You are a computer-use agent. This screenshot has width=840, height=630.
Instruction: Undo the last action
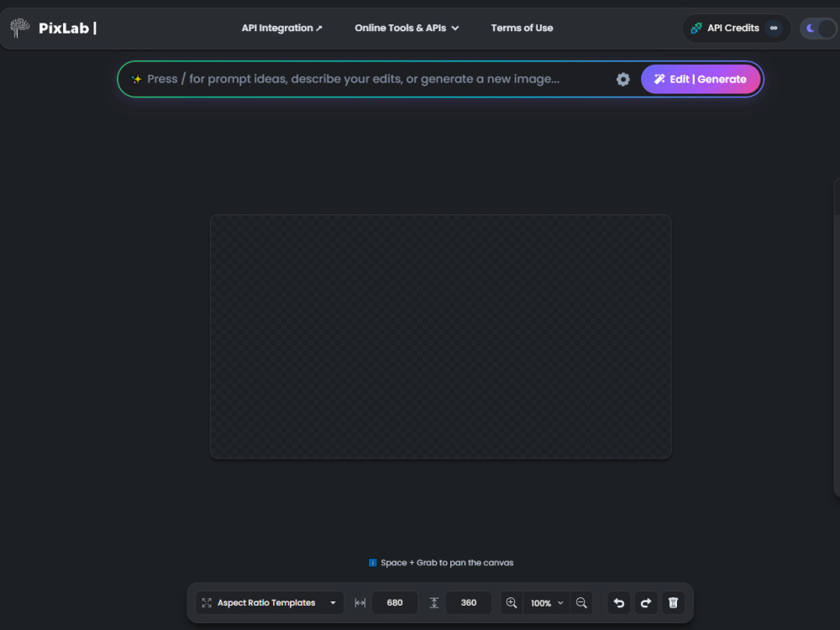pyautogui.click(x=619, y=602)
